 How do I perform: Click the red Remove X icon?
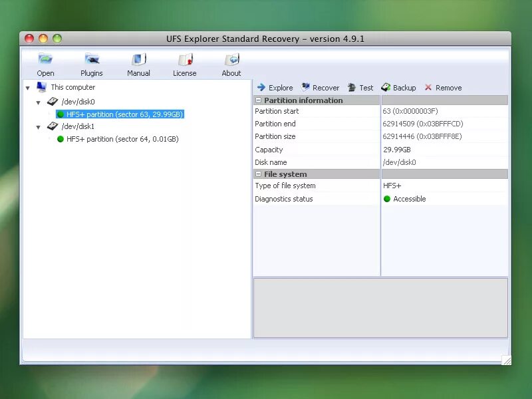pos(428,88)
